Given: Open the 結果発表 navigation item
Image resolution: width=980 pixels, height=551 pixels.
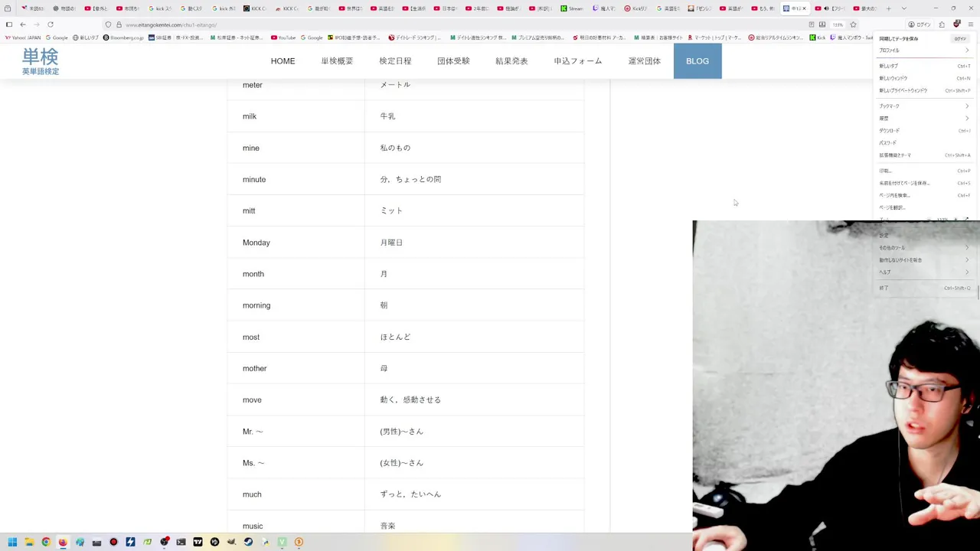Looking at the screenshot, I should (511, 61).
